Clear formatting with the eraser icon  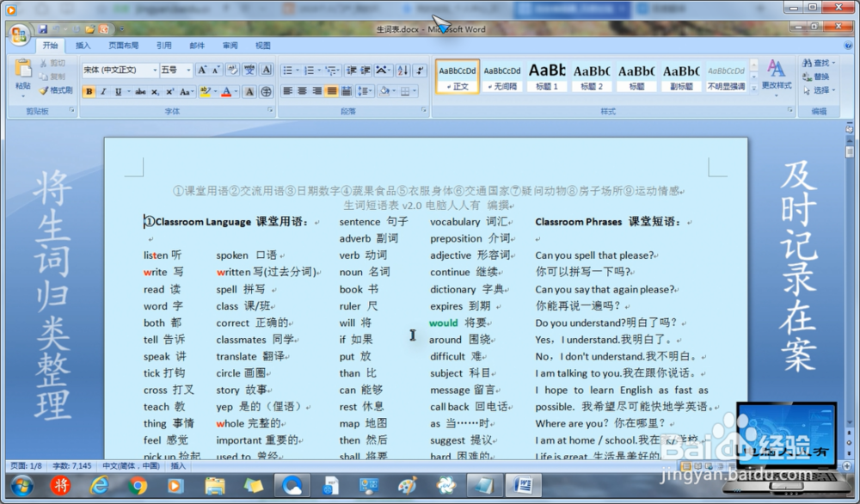(232, 70)
